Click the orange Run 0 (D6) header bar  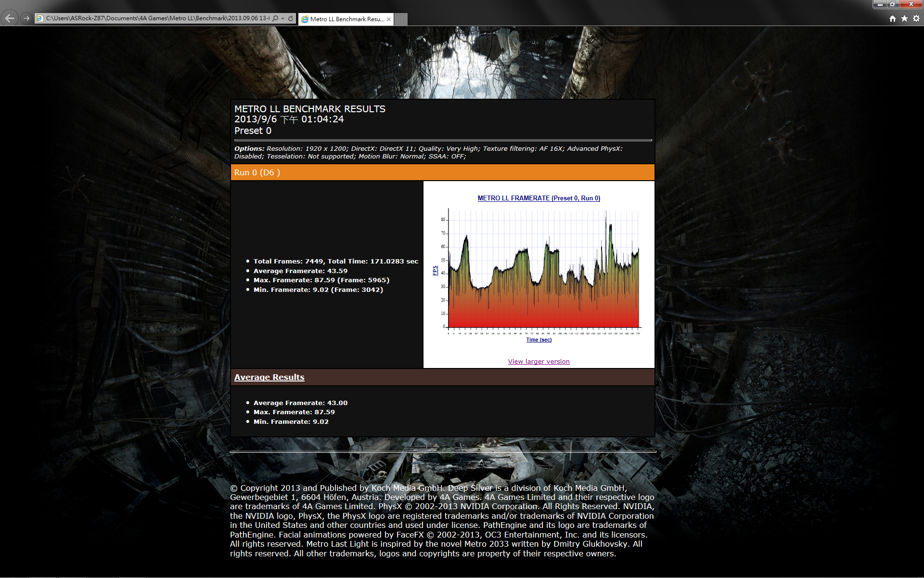click(x=442, y=172)
